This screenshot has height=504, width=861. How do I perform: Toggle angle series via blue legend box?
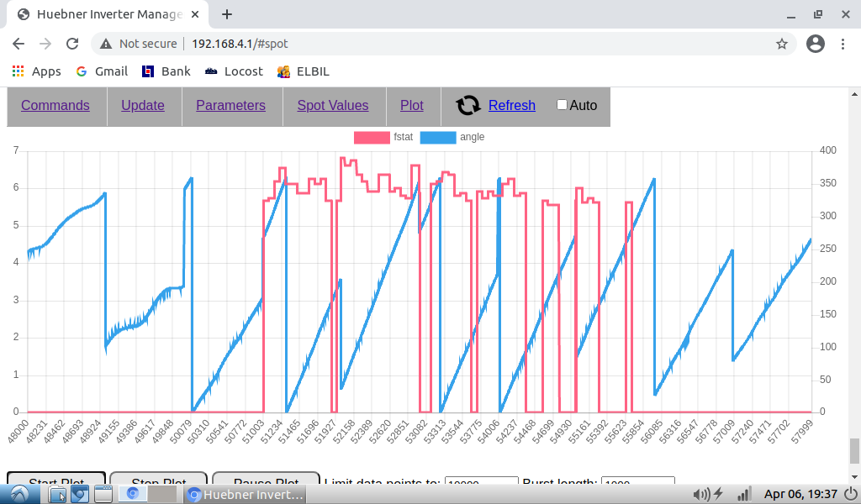click(x=437, y=137)
